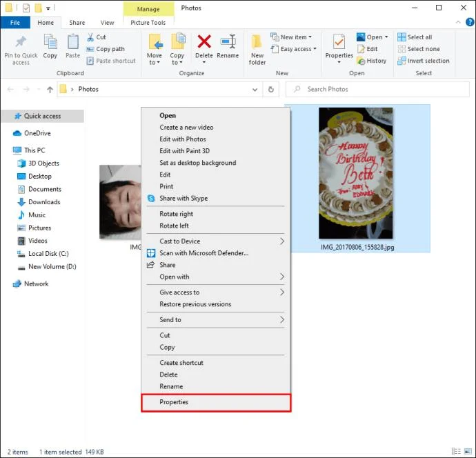Collapse the ribbon with the chevron
The height and width of the screenshot is (458, 476).
[458, 22]
